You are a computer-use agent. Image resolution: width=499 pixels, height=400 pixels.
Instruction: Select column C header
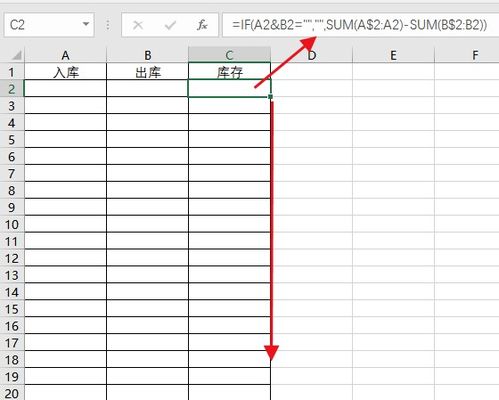point(229,55)
